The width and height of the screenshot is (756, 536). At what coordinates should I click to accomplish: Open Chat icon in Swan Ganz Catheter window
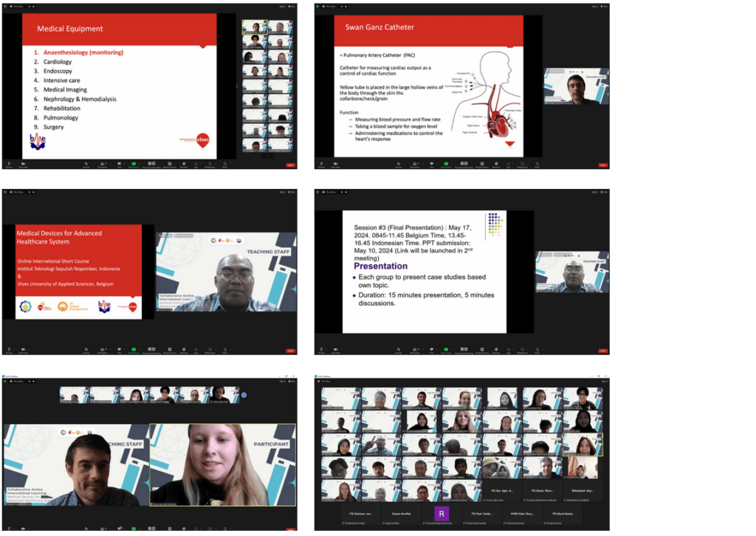(432, 165)
